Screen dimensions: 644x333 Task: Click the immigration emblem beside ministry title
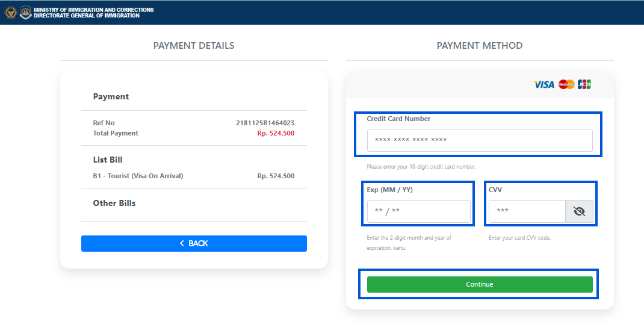click(x=25, y=12)
